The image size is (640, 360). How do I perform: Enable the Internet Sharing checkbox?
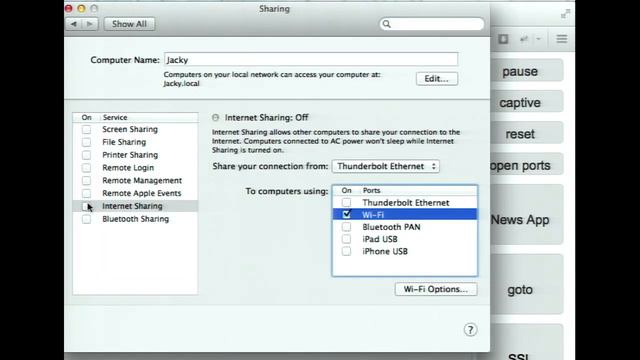click(86, 206)
